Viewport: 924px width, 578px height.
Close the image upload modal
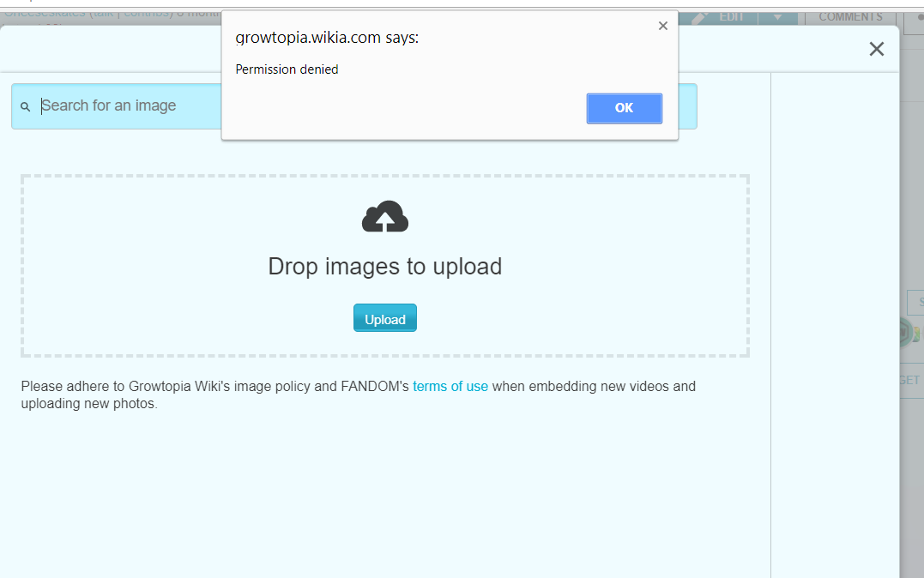[876, 49]
